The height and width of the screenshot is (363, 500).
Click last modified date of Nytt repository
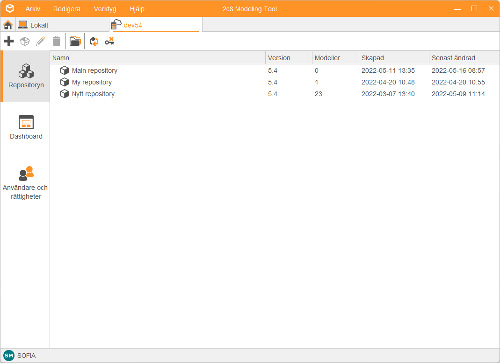pos(458,94)
